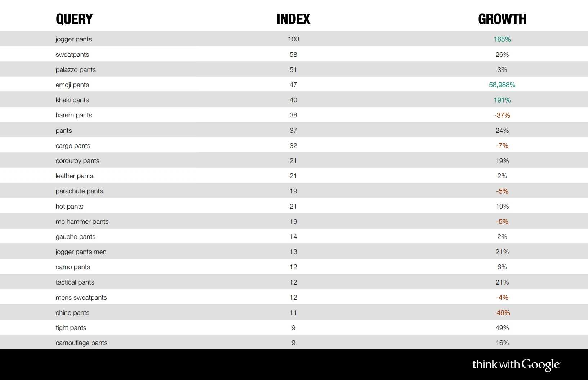Select the mc hammer pants query
Viewport: 588px width, 380px height.
click(x=82, y=222)
